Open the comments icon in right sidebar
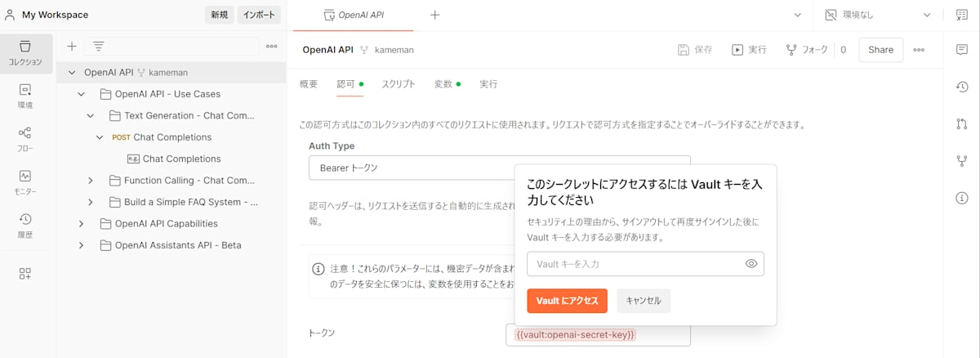 (962, 50)
